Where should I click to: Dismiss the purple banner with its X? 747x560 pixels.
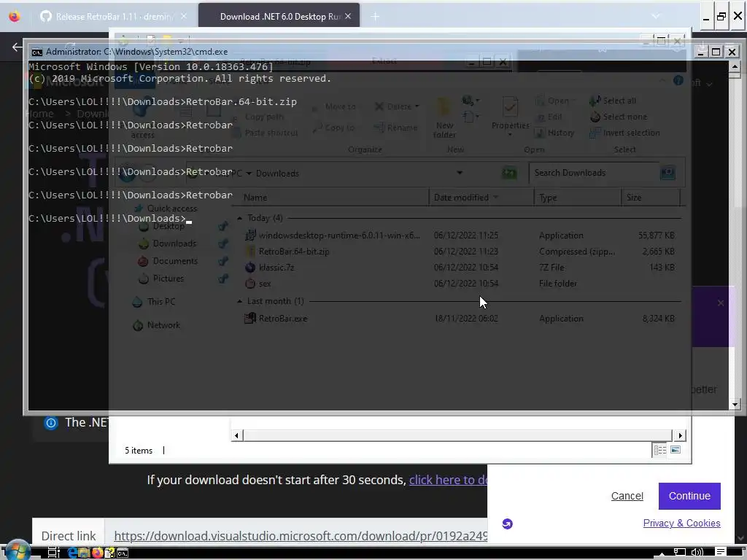(x=720, y=303)
